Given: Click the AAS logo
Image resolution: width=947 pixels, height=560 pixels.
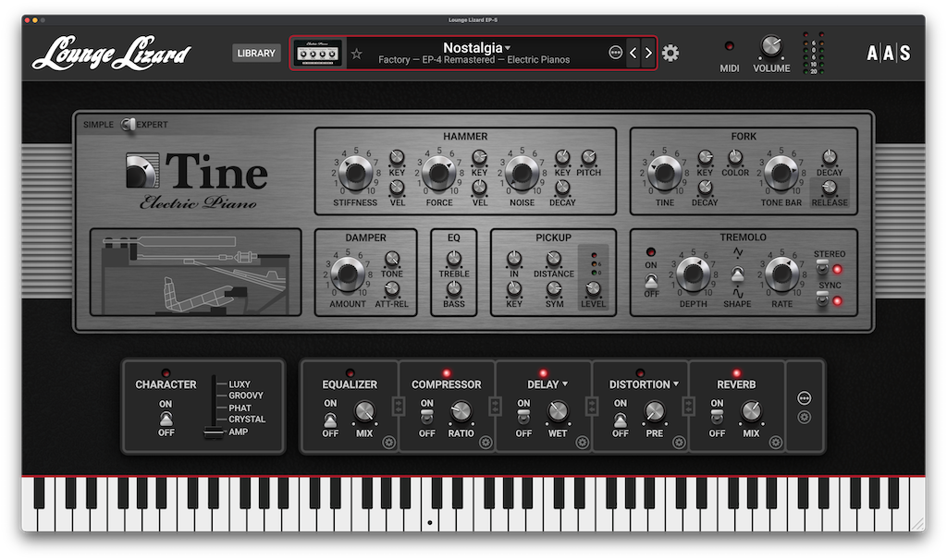Looking at the screenshot, I should point(889,53).
